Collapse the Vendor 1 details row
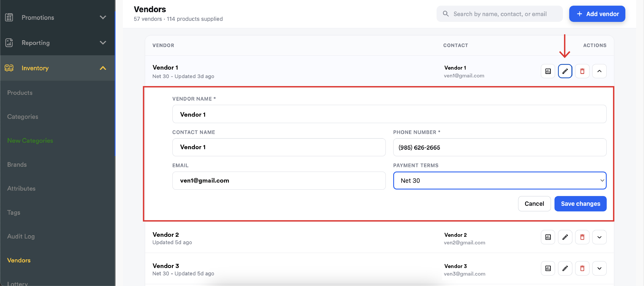Viewport: 644px width, 286px height. pyautogui.click(x=599, y=71)
